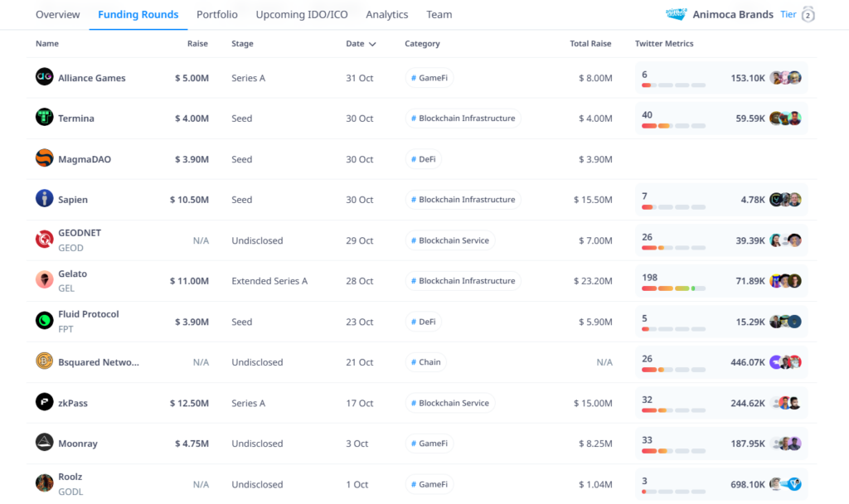Open the MagmaDAO project link
Image resolution: width=849 pixels, height=504 pixels.
[85, 159]
